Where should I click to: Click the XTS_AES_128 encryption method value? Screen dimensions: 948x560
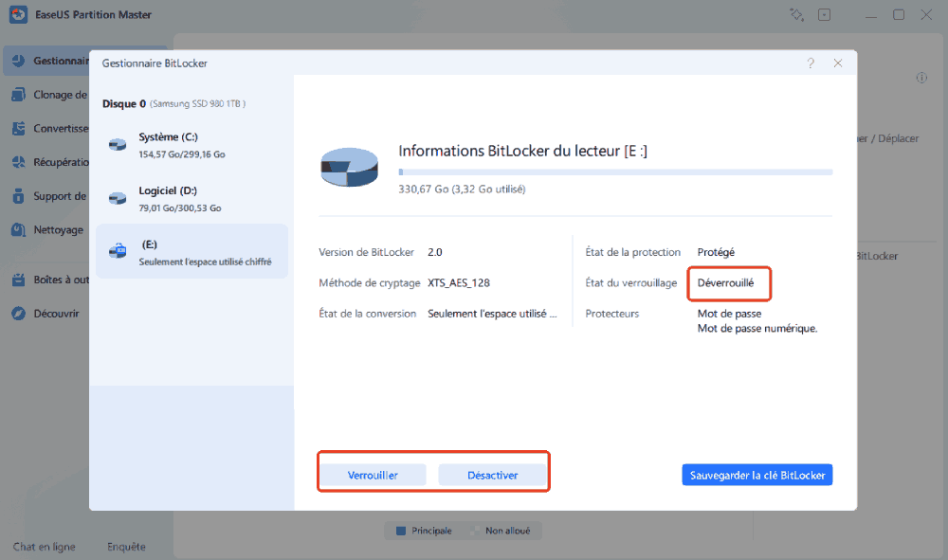(x=458, y=282)
